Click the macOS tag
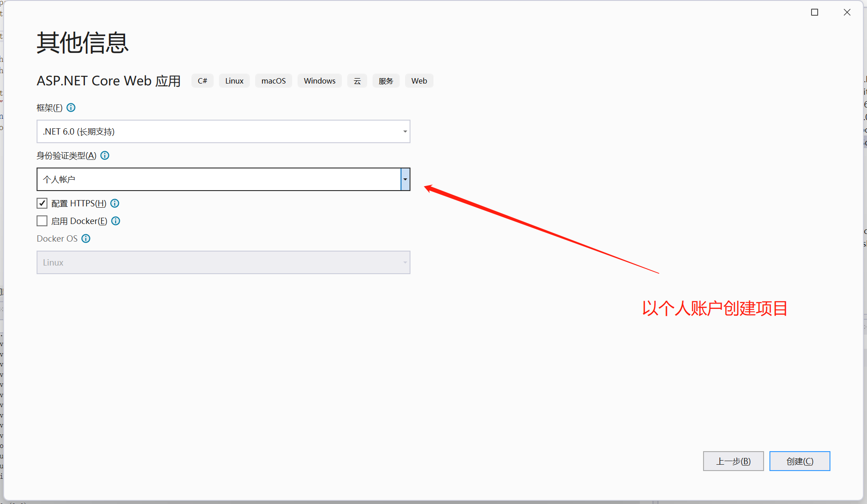Image resolution: width=867 pixels, height=504 pixels. click(273, 81)
